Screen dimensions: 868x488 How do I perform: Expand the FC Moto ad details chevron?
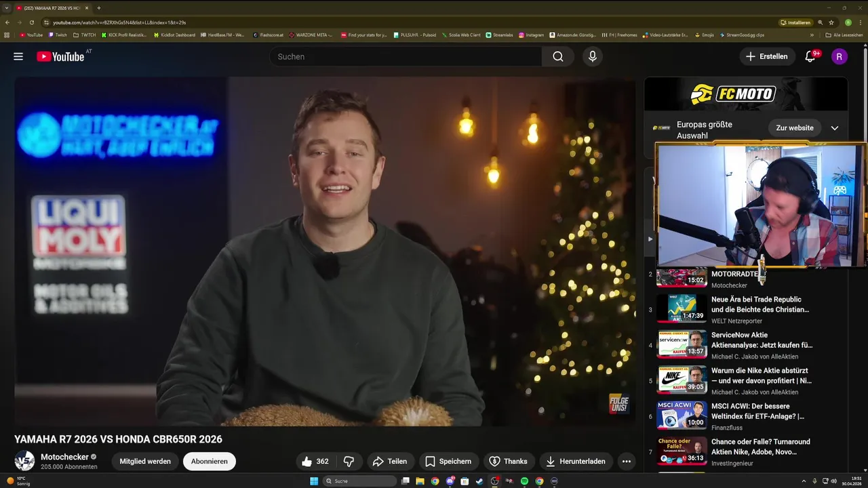[835, 127]
